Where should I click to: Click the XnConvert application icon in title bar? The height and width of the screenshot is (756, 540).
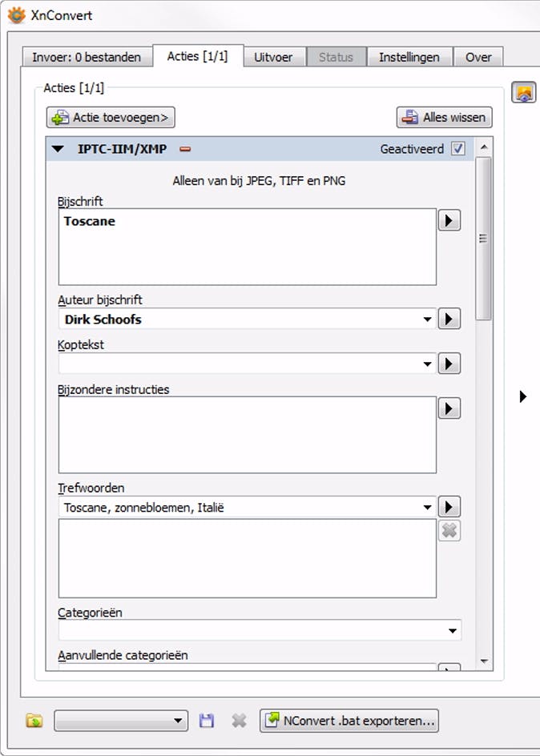16,15
